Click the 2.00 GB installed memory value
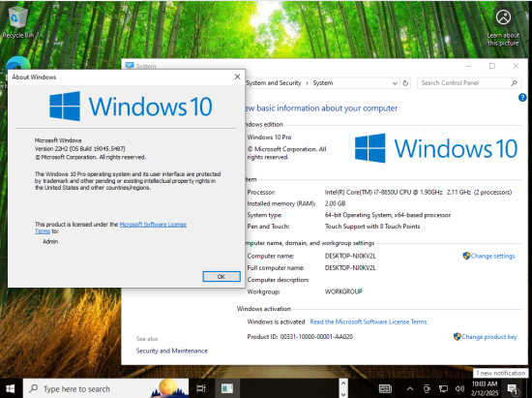 [x=335, y=203]
